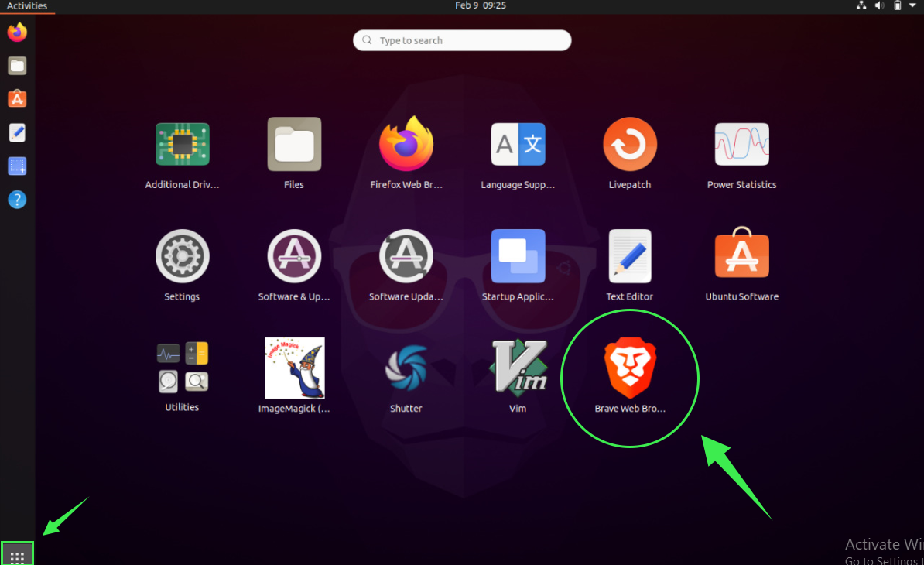Click the network status icon

pos(861,5)
